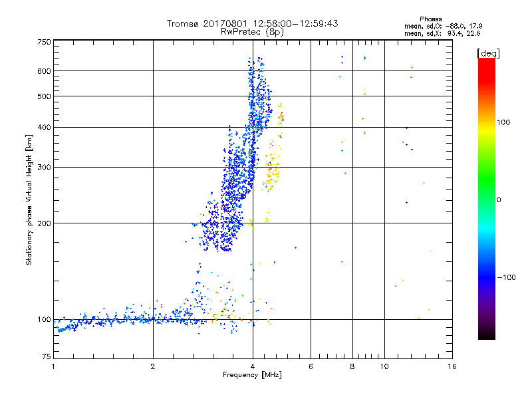The image size is (532, 399).
Task: Click the y-axis tick label '200'
Action: [x=45, y=223]
